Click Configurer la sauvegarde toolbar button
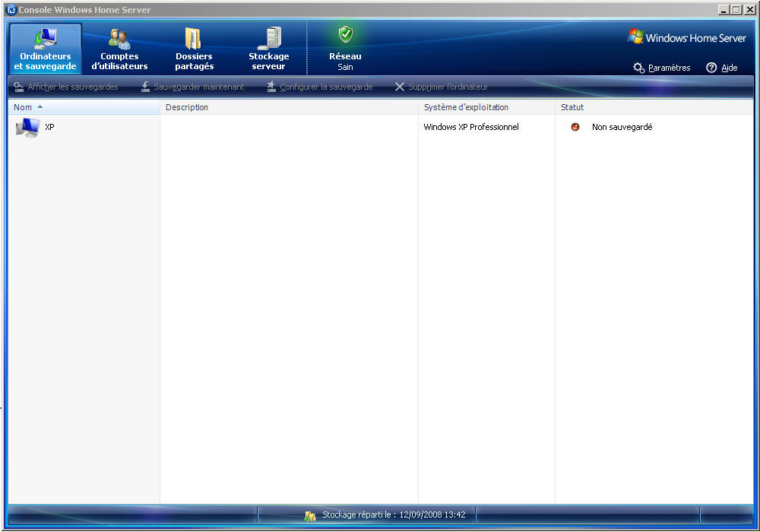Image resolution: width=760 pixels, height=532 pixels. 320,87
